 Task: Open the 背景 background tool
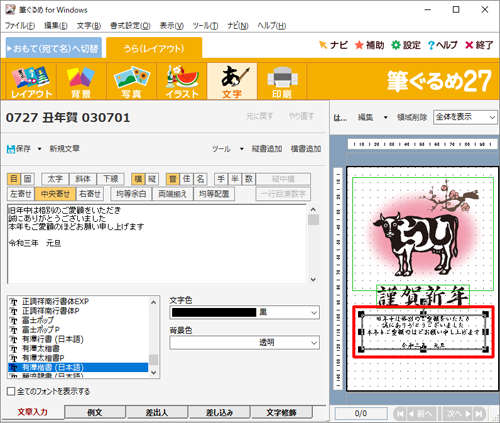coord(81,82)
